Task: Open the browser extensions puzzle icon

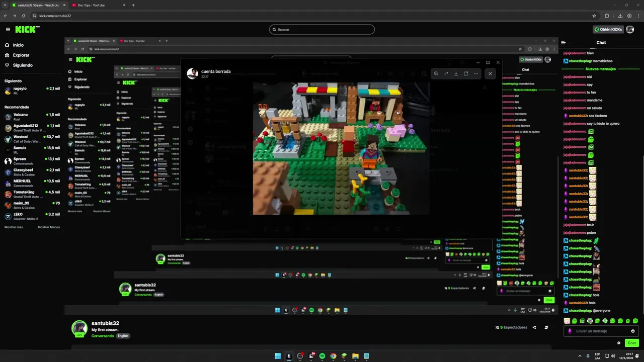Action: [x=607, y=16]
